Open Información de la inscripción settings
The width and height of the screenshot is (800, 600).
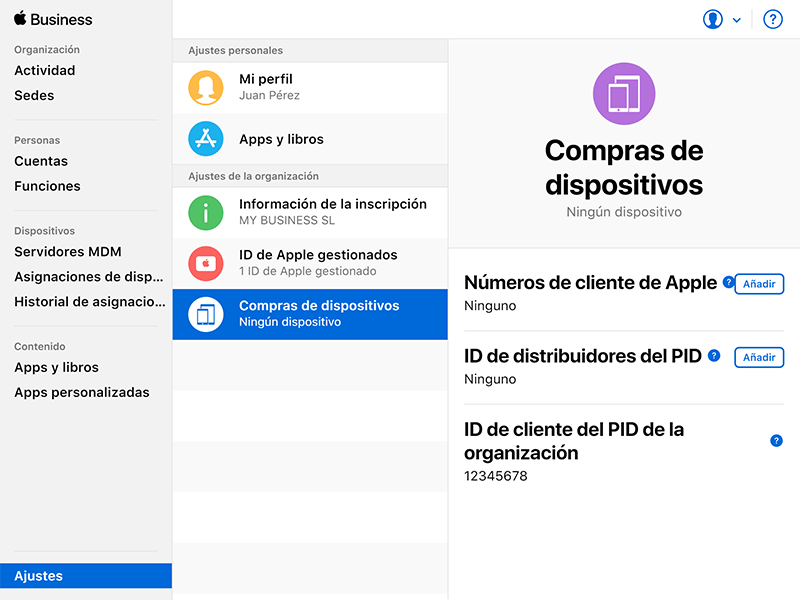point(310,213)
